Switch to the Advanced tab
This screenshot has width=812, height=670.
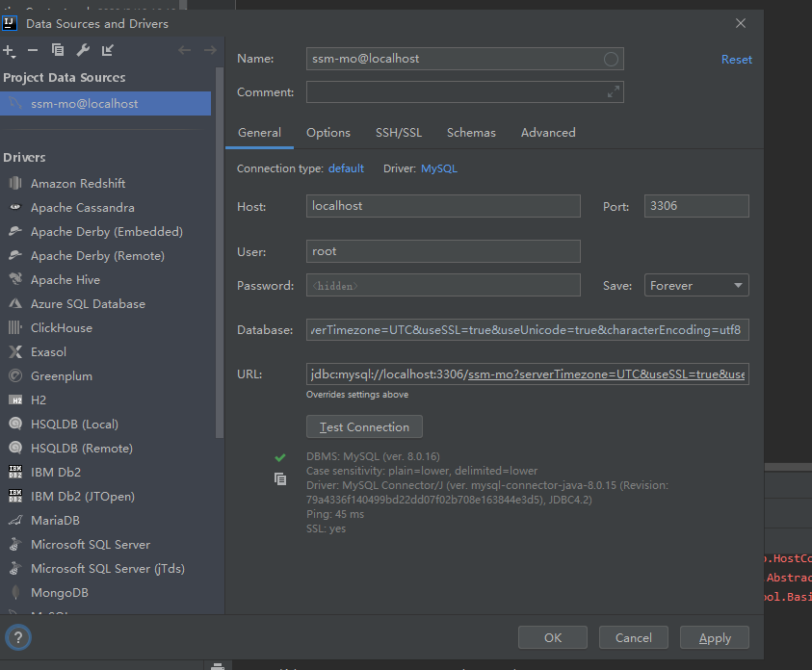pos(548,133)
